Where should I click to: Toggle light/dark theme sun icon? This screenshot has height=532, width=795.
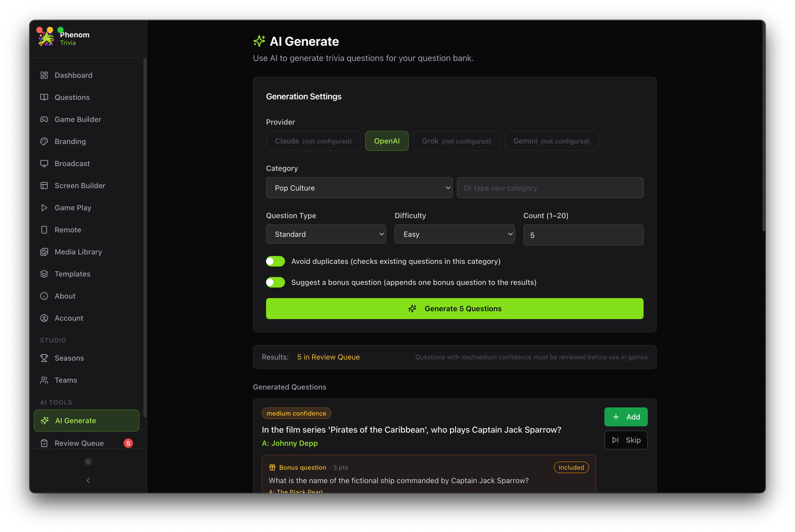(88, 461)
